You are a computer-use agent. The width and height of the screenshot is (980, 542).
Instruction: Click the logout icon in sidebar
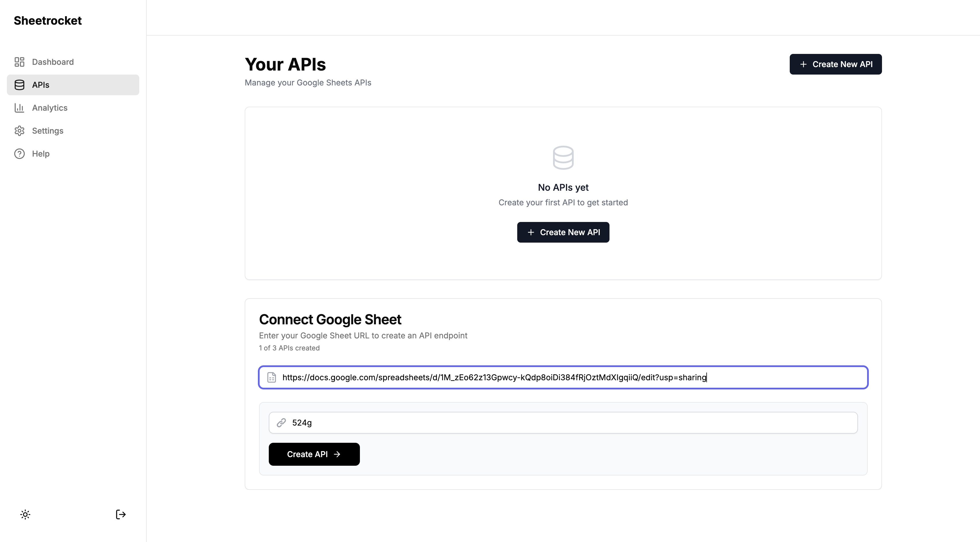pos(121,514)
